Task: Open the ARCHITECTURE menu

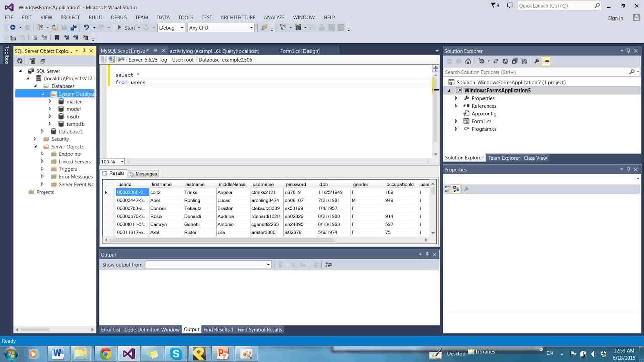Action: click(237, 17)
